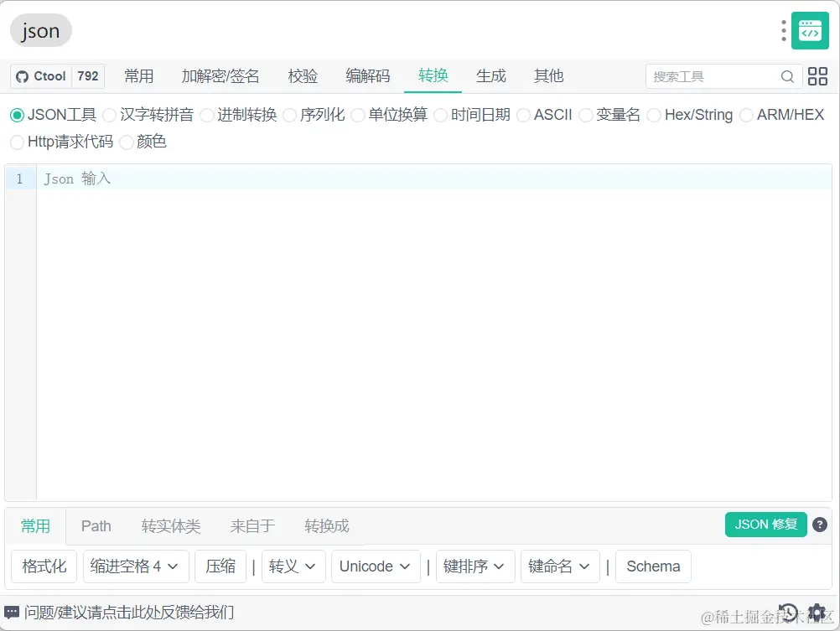
Task: Click the question mark help icon
Action: pyautogui.click(x=820, y=525)
